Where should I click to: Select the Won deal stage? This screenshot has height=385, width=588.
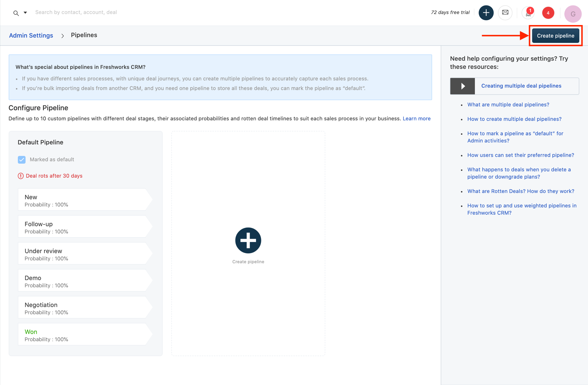pyautogui.click(x=85, y=334)
